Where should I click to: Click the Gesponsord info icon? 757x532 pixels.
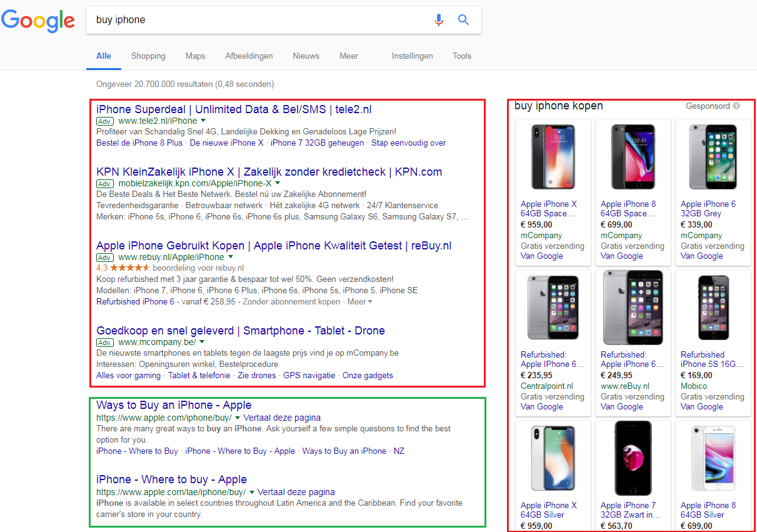736,106
